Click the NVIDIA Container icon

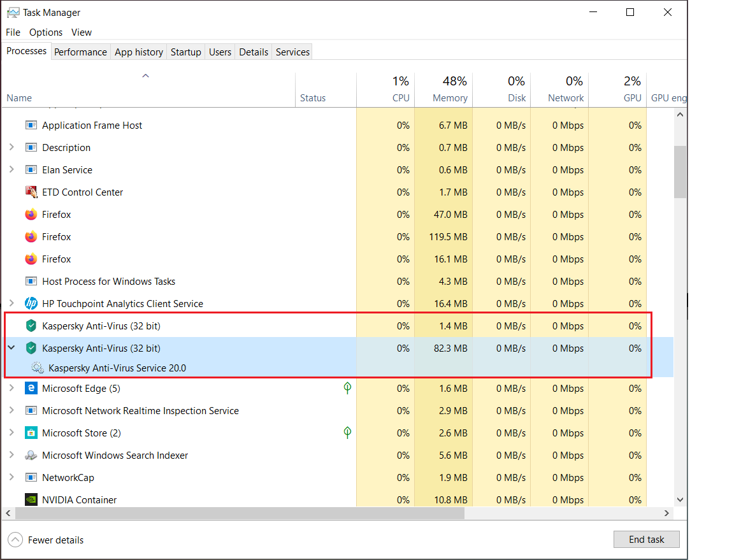coord(31,500)
